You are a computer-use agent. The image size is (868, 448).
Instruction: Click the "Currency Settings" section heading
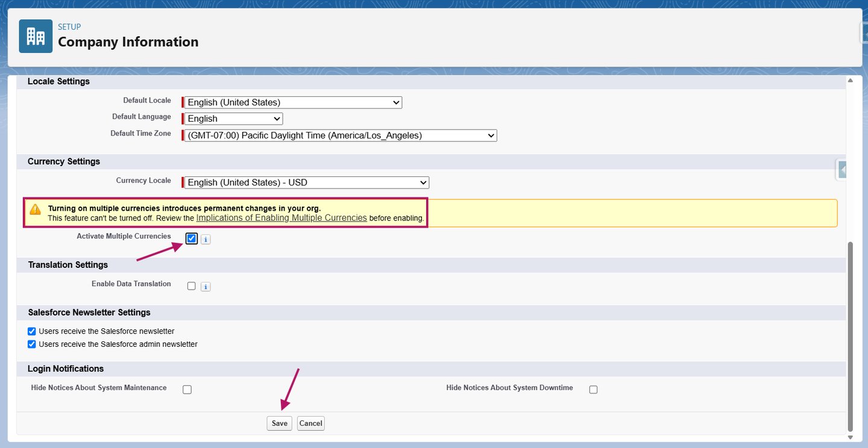[x=64, y=161]
